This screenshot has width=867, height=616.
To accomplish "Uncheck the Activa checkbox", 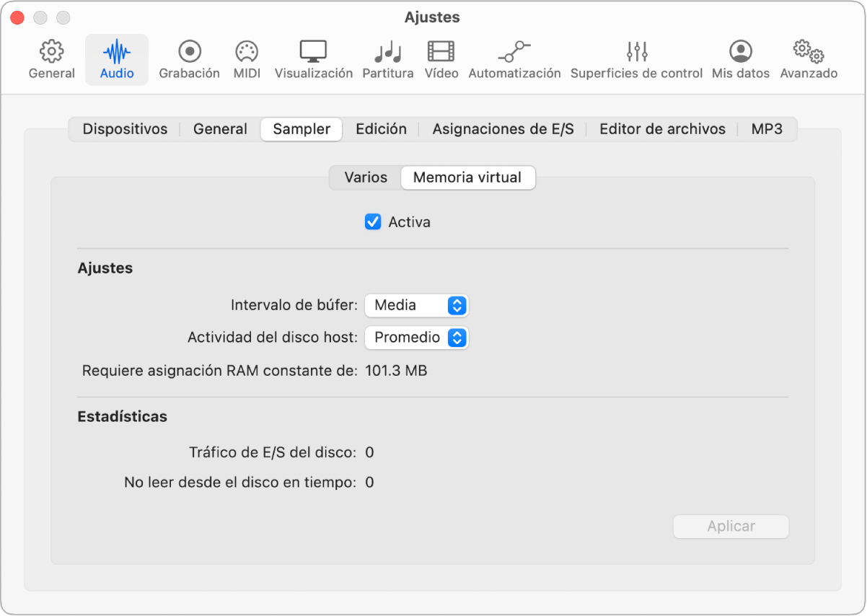I will click(x=373, y=222).
